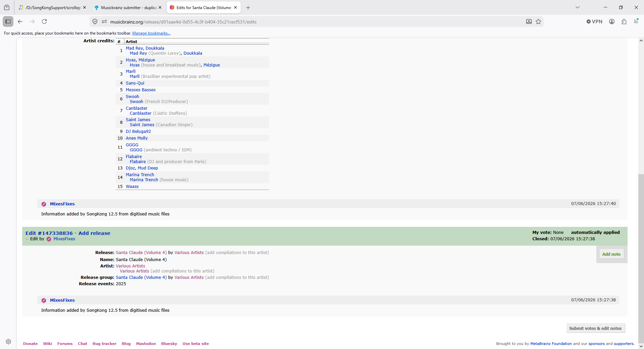Select the release date 2025 text

tap(121, 284)
